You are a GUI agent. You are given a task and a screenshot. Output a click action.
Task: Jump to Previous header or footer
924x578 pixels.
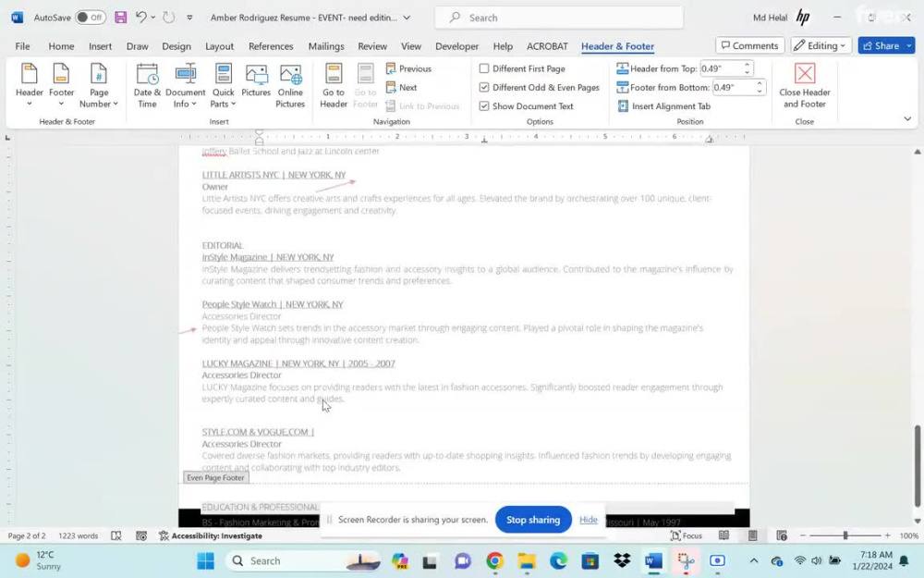tap(408, 68)
